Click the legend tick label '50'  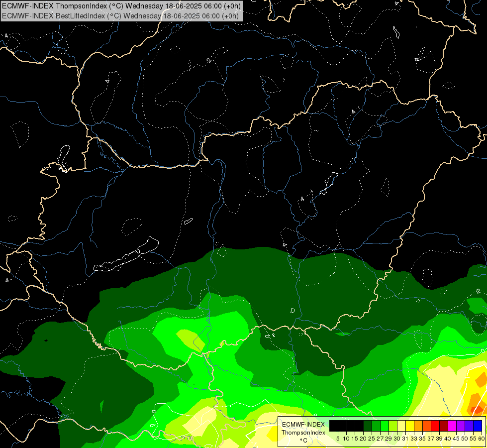465,439
